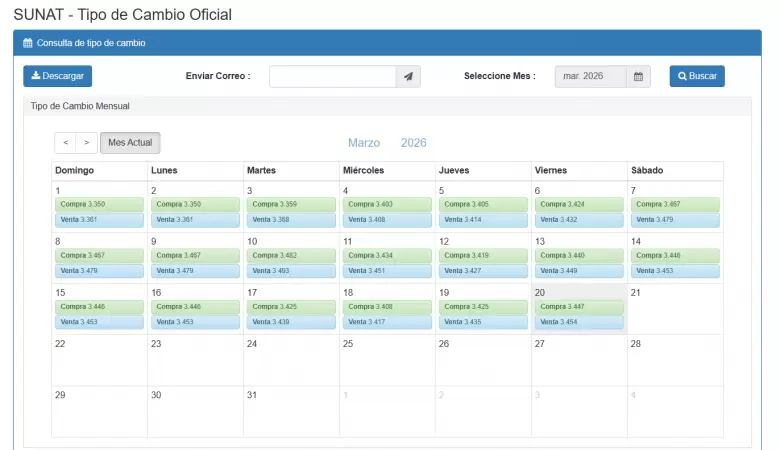Click Venta 3.454 on March 20
This screenshot has width=780, height=450.
click(579, 322)
